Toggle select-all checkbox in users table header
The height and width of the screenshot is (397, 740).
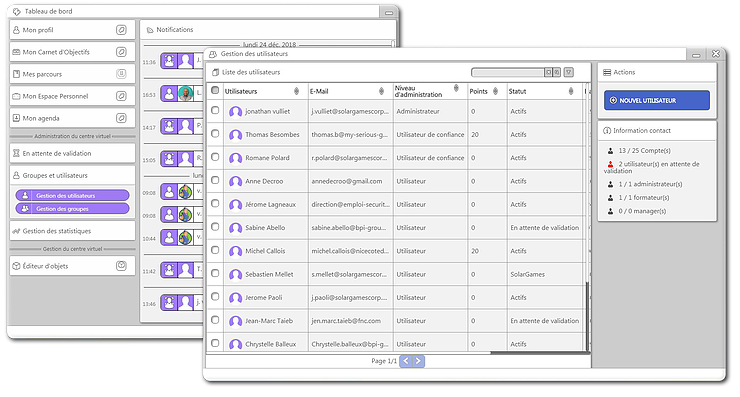(215, 91)
